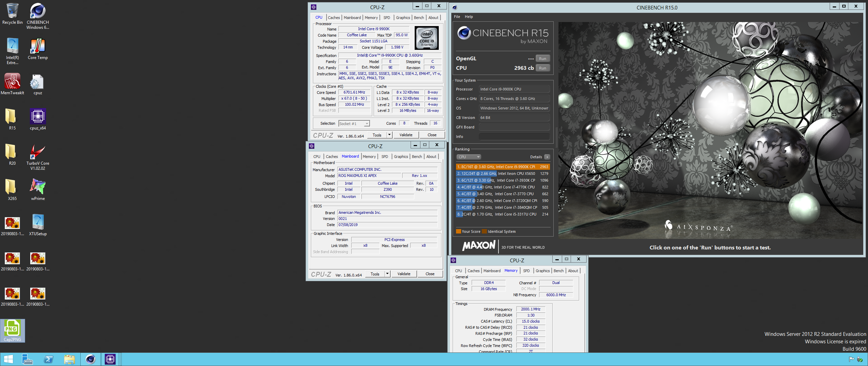The image size is (868, 366).
Task: Launch wPrime desktop icon
Action: click(x=38, y=190)
